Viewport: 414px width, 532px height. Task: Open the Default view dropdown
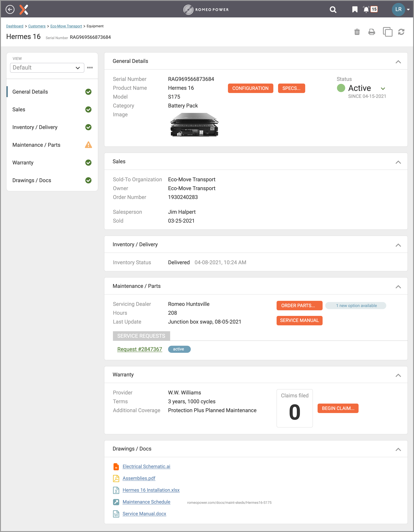coord(47,68)
